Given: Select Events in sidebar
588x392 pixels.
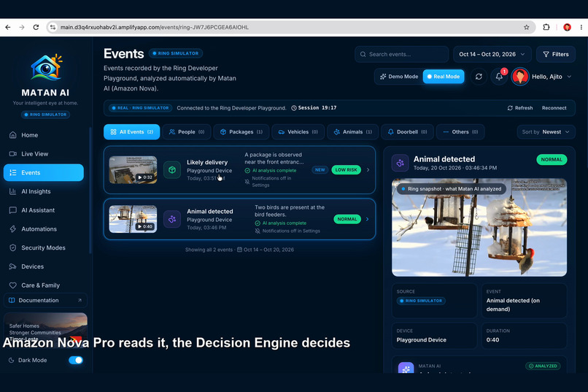Looking at the screenshot, I should (44, 172).
